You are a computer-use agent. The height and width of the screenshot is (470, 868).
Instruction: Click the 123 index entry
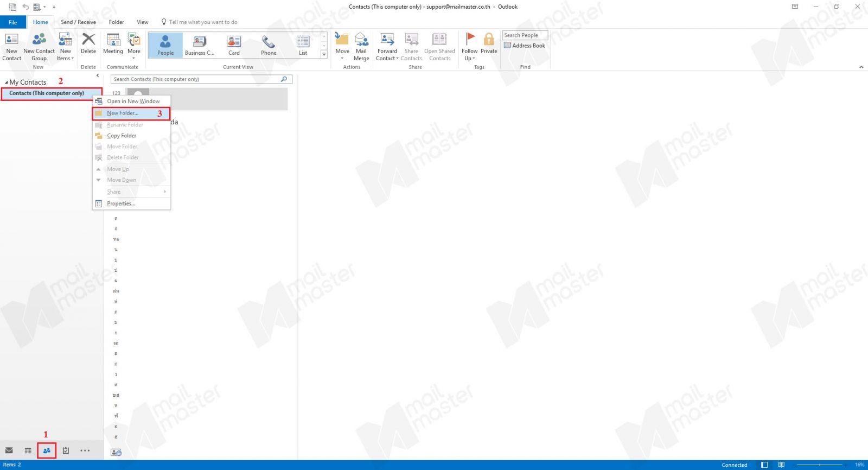(x=116, y=93)
